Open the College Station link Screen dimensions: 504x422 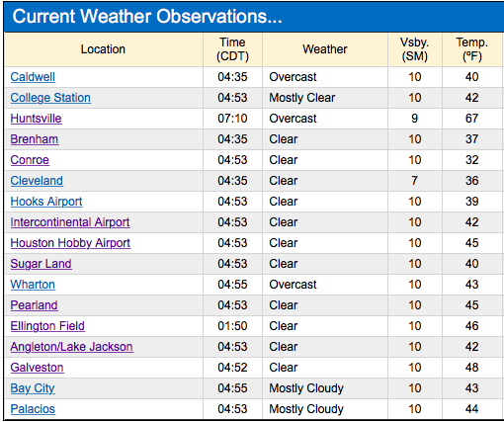[x=50, y=98]
